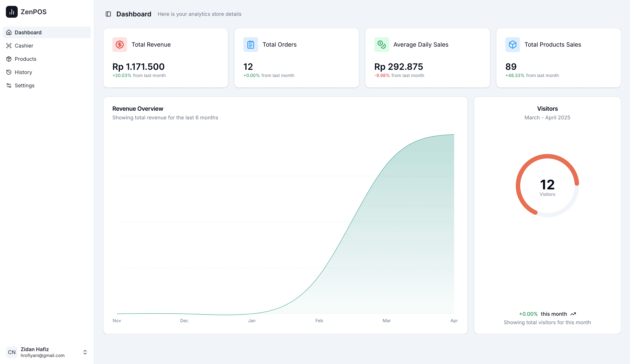Click the Cashier barcode scan icon
This screenshot has width=630, height=364.
(9, 45)
